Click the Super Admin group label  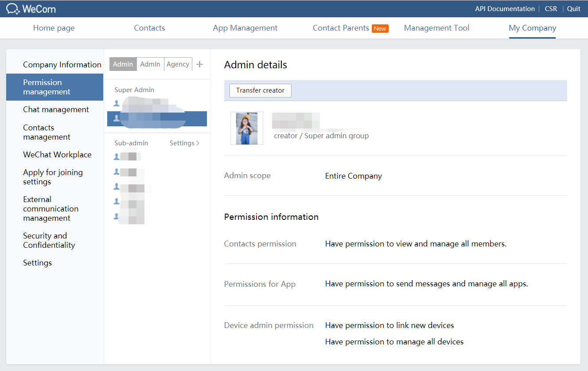pyautogui.click(x=134, y=90)
